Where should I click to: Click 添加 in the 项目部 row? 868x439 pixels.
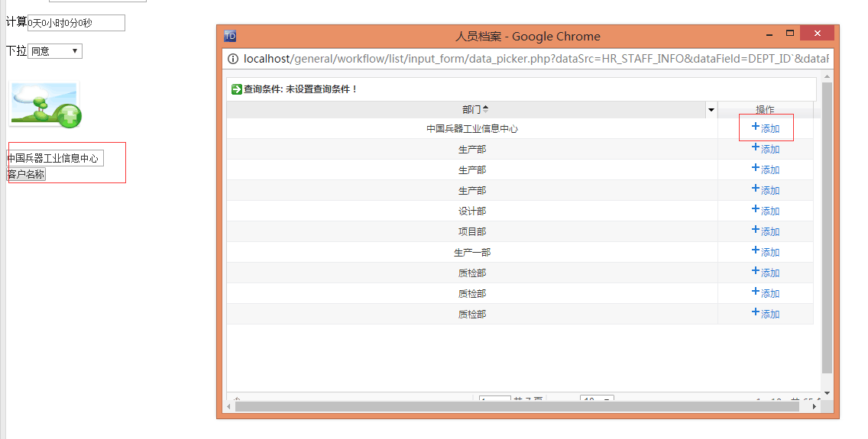point(765,231)
